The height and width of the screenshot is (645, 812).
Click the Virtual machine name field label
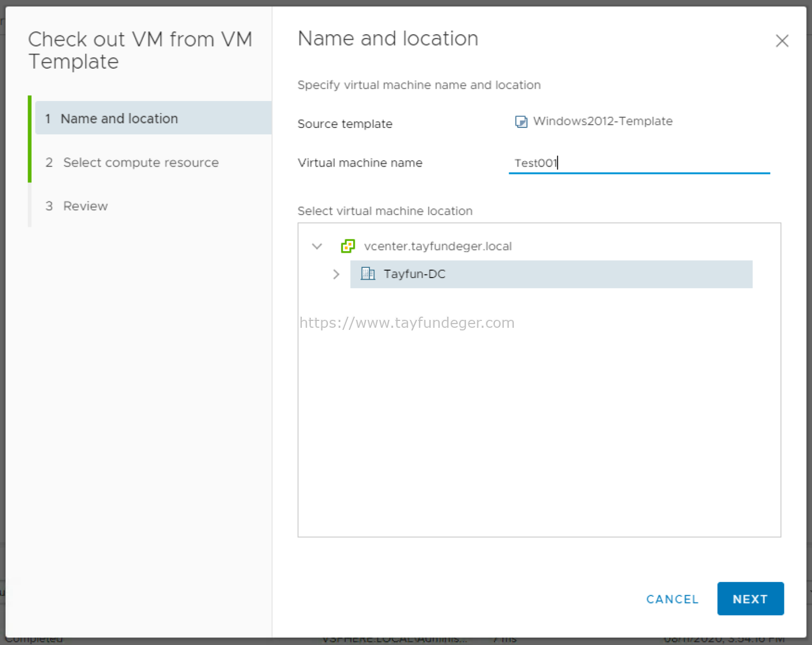tap(360, 163)
